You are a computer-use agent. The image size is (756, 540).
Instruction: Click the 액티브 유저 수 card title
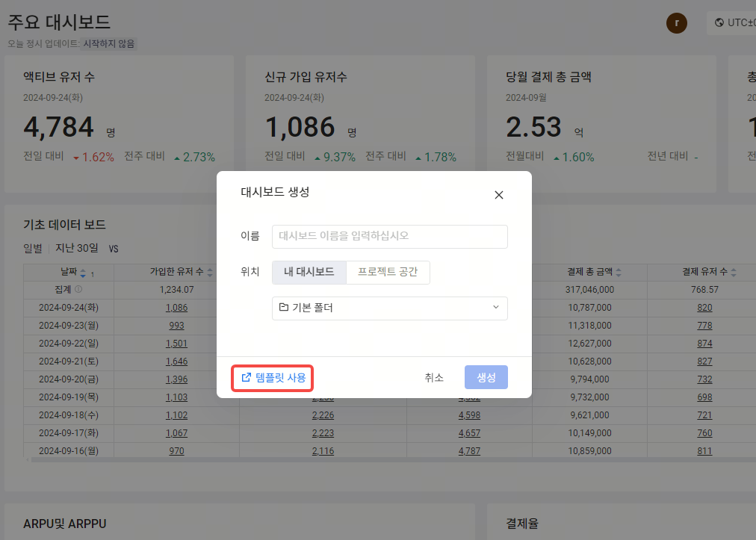[59, 77]
